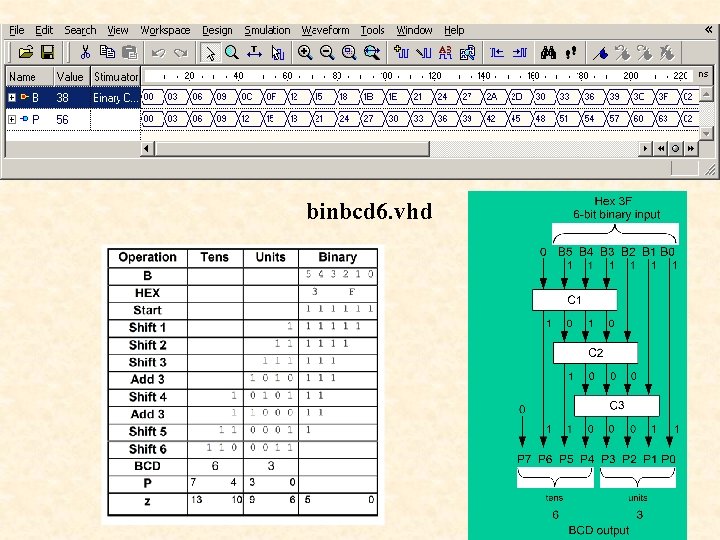Expand the B signal bus
The height and width of the screenshot is (540, 720).
click(x=12, y=97)
